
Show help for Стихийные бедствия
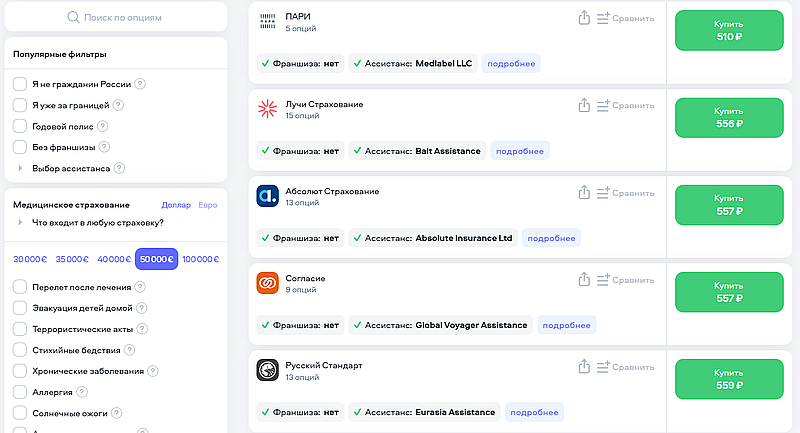[129, 350]
